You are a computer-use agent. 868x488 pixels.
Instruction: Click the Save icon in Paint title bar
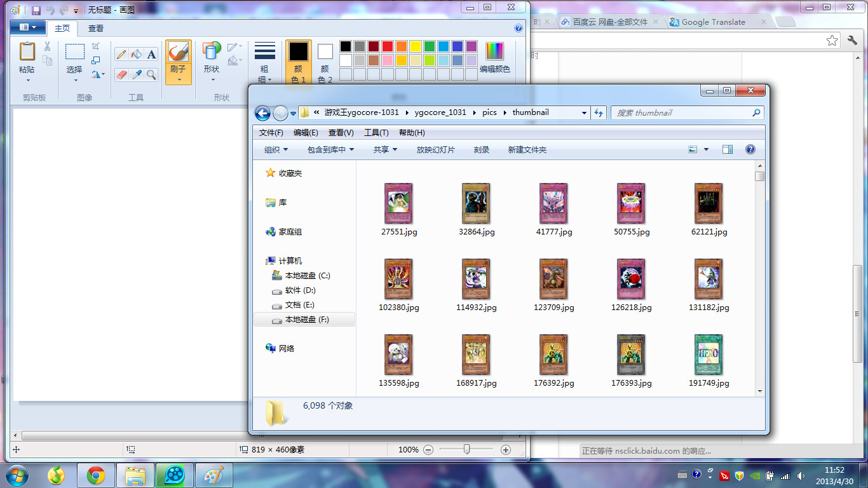(36, 10)
